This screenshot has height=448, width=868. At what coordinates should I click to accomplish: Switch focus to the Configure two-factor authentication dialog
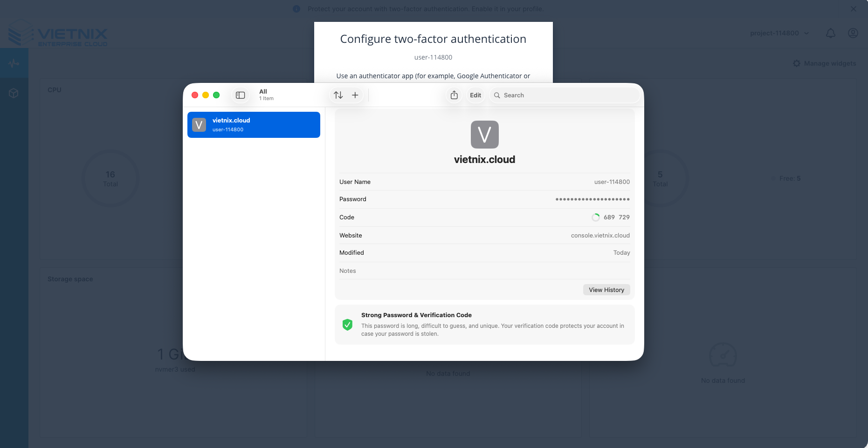click(433, 39)
